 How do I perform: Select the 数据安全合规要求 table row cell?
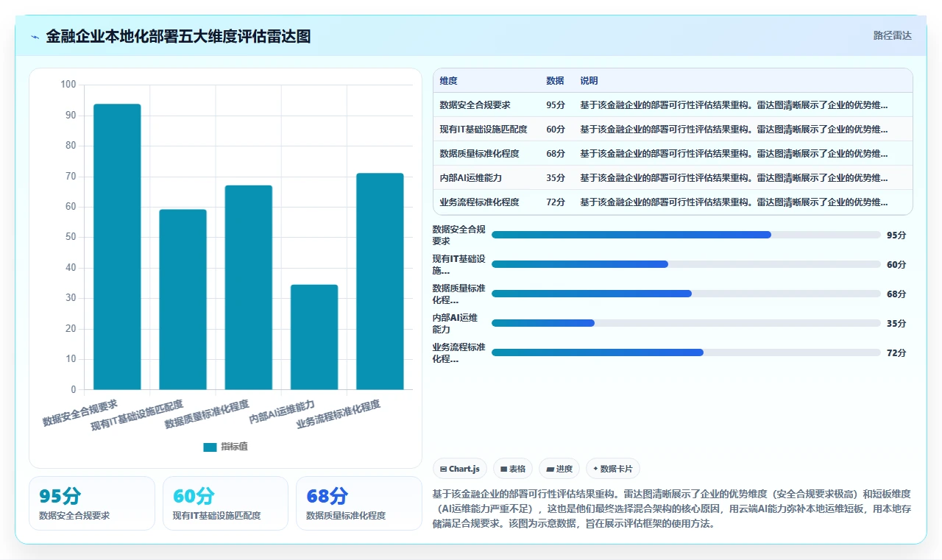pos(475,104)
